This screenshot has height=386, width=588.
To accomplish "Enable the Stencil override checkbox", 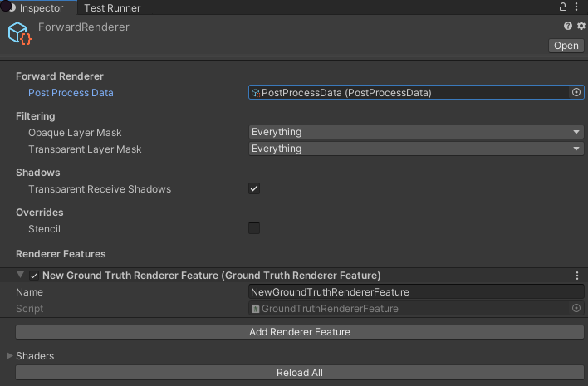I will [x=254, y=229].
